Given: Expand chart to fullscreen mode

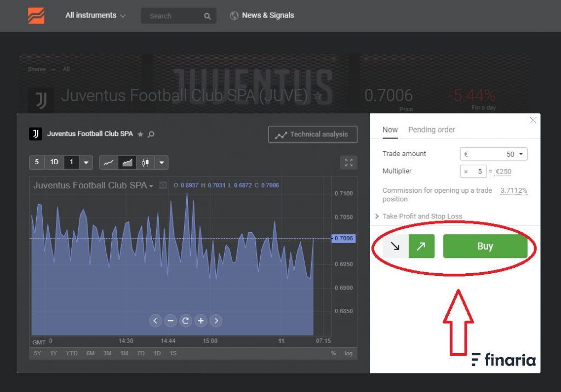Looking at the screenshot, I should pos(348,163).
